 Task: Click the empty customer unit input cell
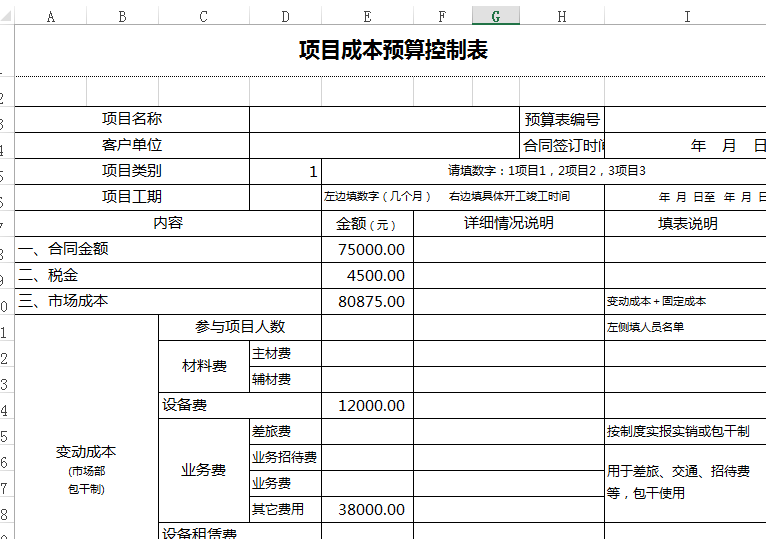[x=384, y=145]
